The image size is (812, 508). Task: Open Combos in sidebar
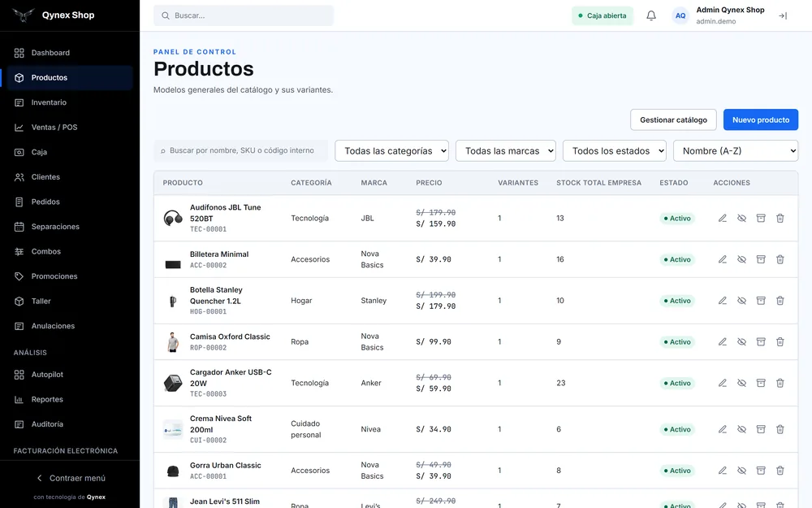pos(70,252)
